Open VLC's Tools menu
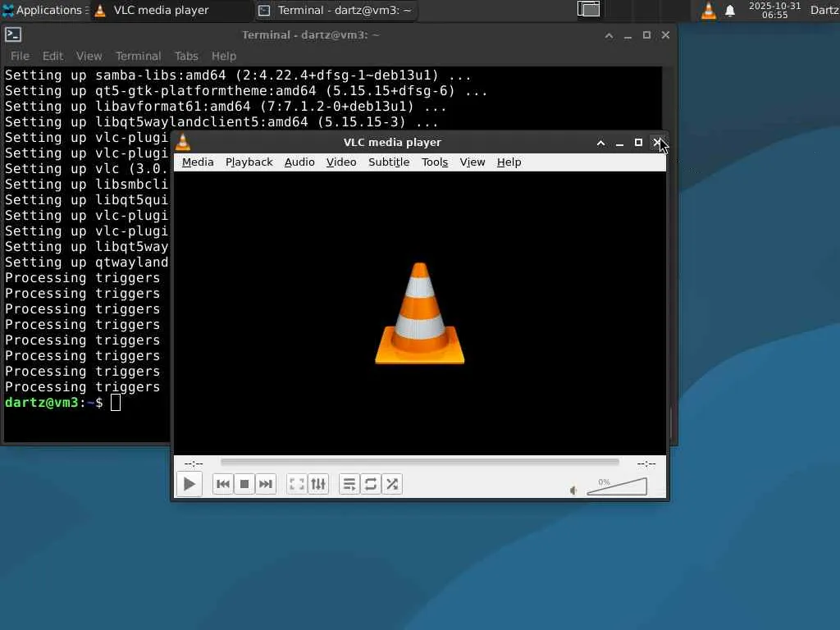The image size is (840, 630). click(x=435, y=162)
